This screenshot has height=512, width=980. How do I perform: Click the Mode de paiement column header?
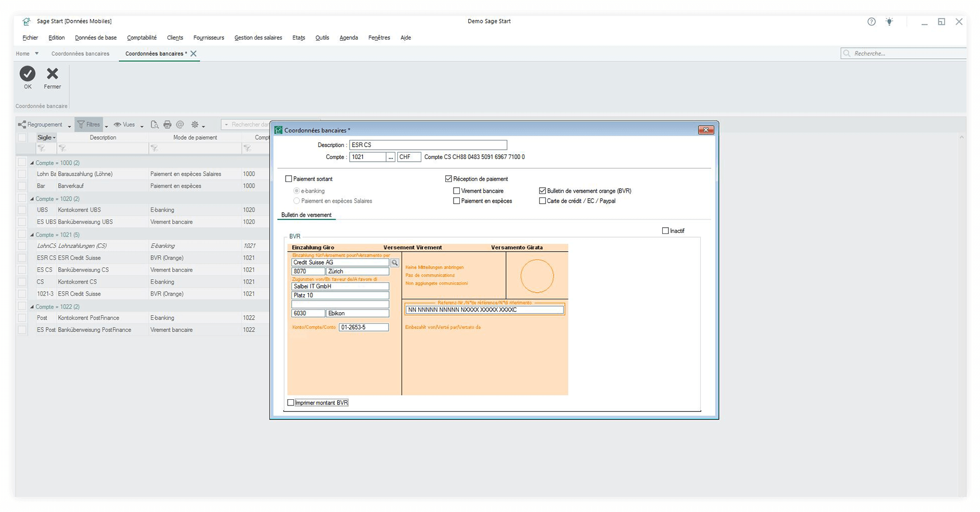195,138
